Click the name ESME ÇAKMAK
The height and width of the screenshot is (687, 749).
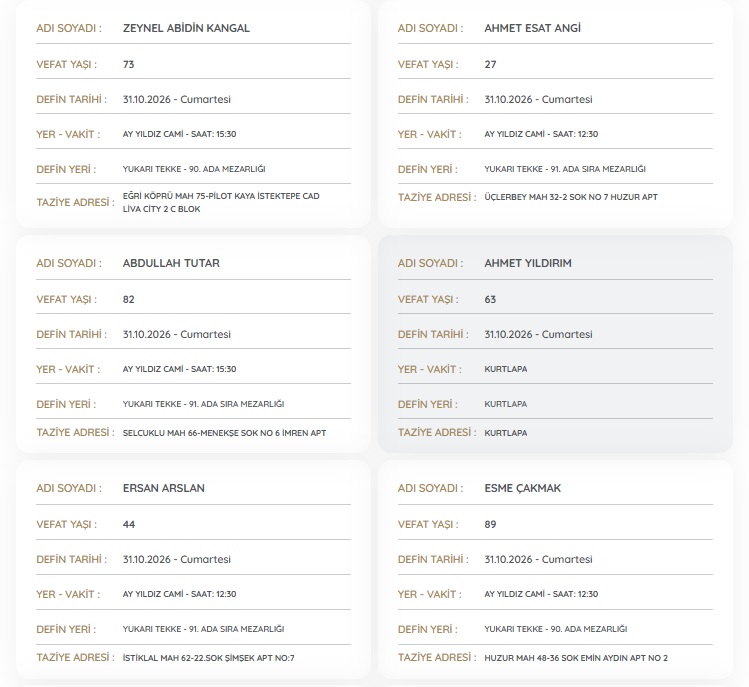[523, 488]
